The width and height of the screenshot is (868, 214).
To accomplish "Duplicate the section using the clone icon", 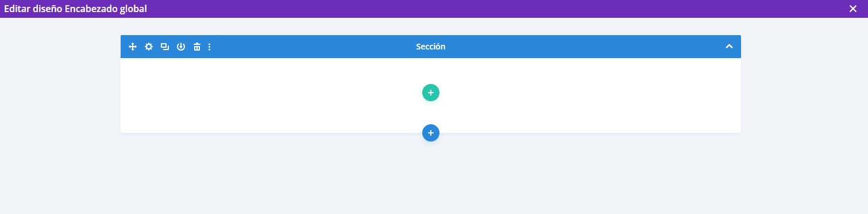I will (x=165, y=47).
